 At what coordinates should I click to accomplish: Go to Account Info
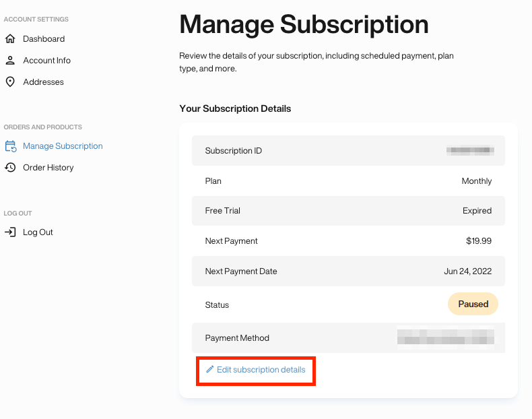(47, 61)
